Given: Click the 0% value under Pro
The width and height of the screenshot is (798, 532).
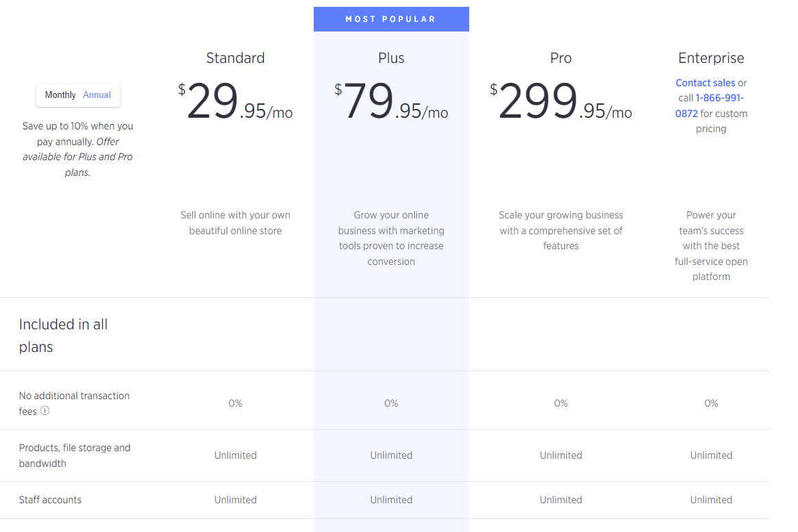Looking at the screenshot, I should [x=560, y=403].
